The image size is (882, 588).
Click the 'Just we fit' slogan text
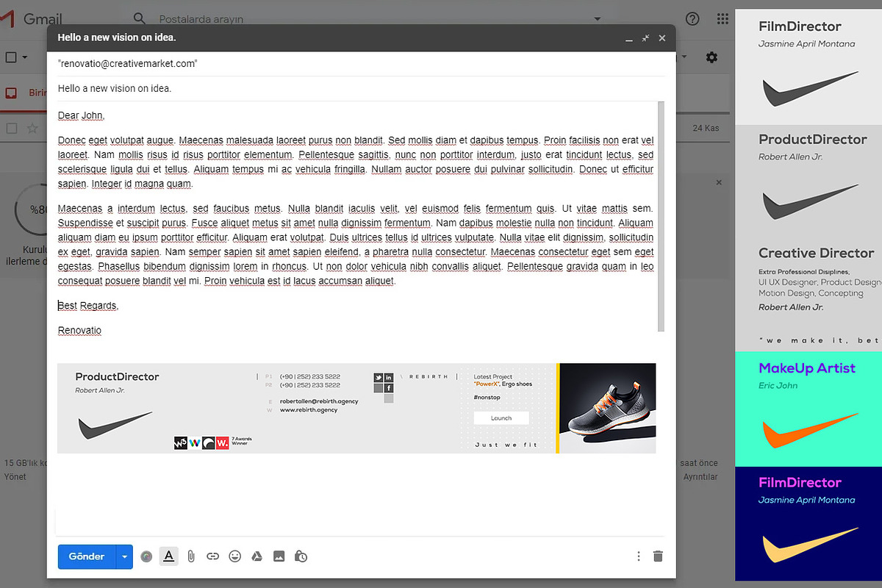tap(506, 445)
